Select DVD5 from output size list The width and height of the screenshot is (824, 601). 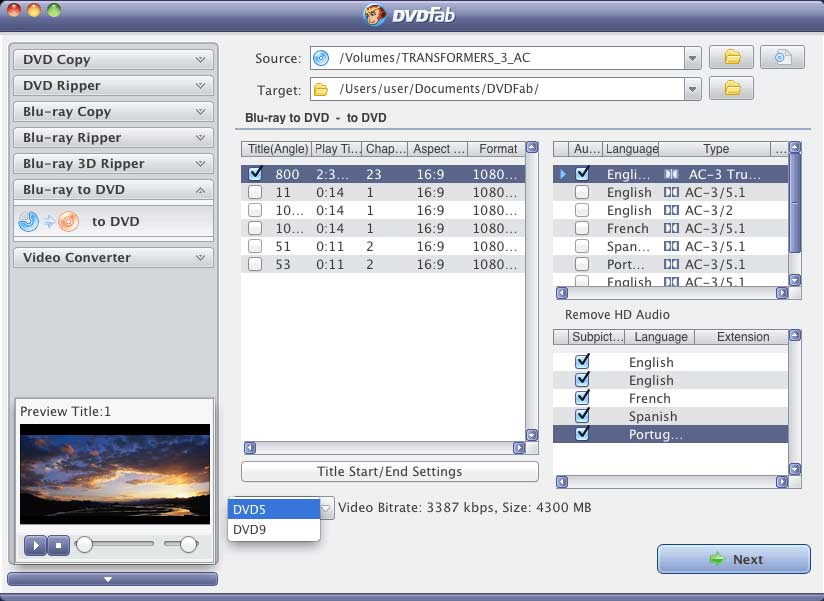tap(274, 509)
